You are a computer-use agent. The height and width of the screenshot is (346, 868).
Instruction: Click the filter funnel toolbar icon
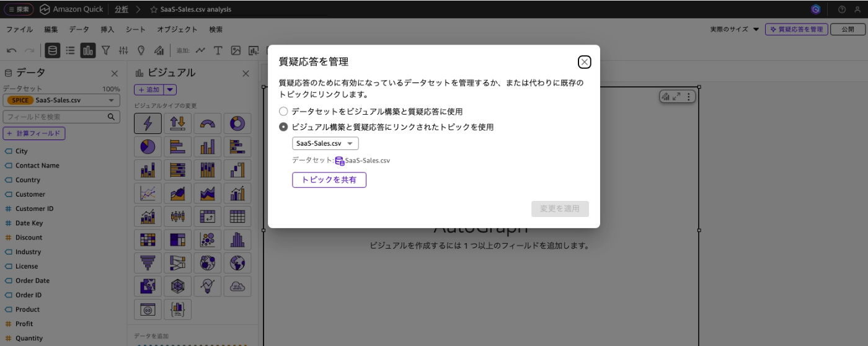[x=106, y=51]
